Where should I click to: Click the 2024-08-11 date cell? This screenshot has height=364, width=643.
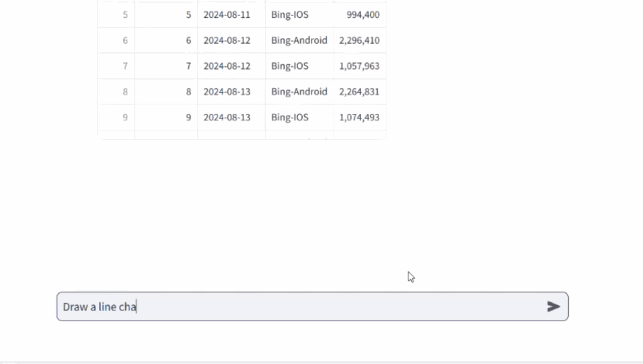pos(231,15)
